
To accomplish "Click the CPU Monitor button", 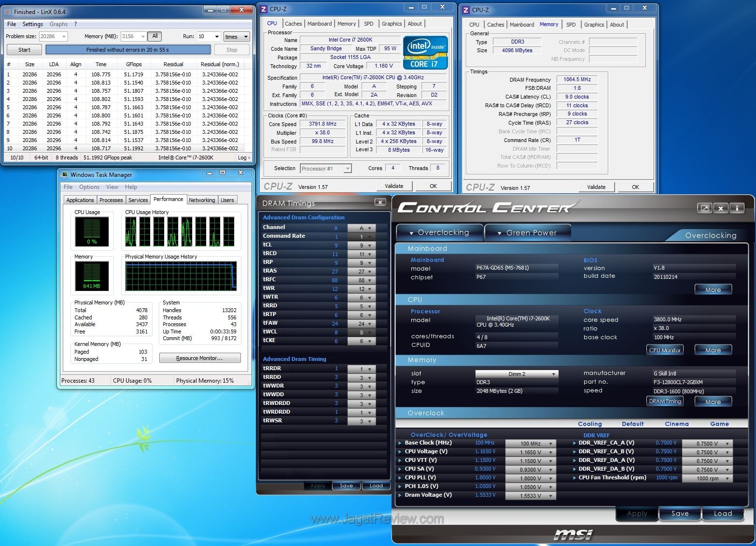I will coord(664,350).
